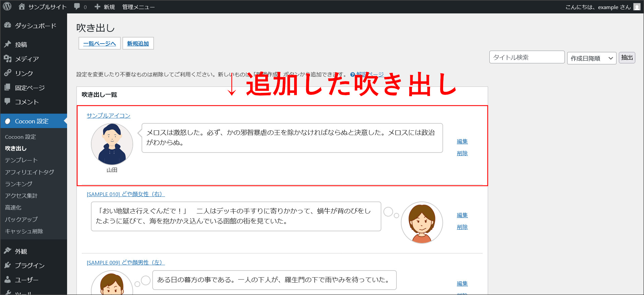
Task: Click the 投稿 pin icon in sidebar
Action: click(7, 44)
